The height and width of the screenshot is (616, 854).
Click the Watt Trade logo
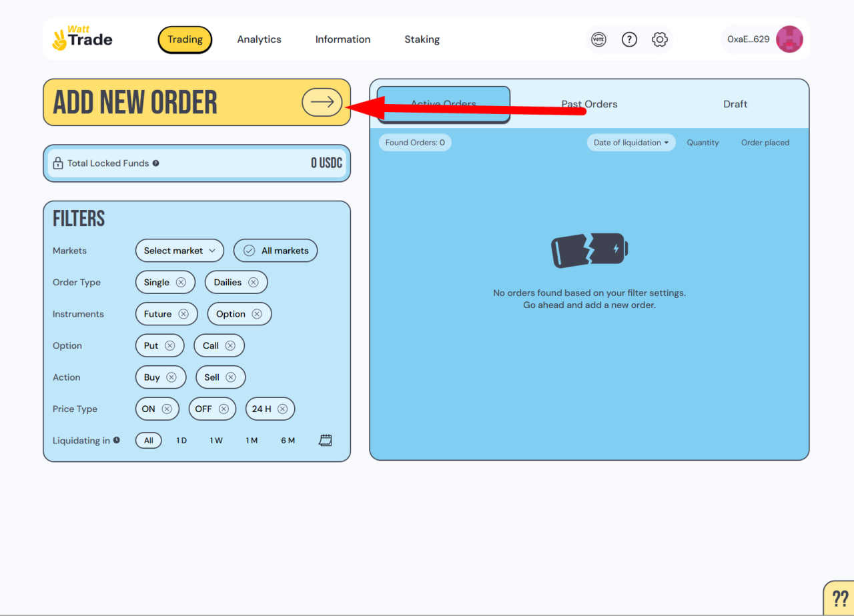(x=82, y=39)
